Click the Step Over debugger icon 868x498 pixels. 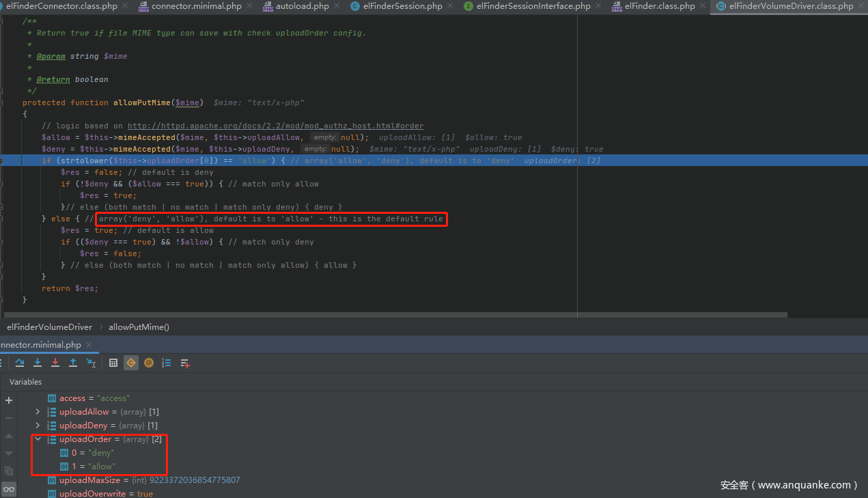coord(20,363)
